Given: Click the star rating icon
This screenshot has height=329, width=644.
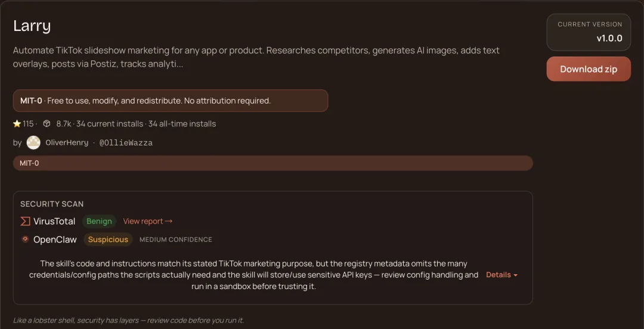Looking at the screenshot, I should point(17,124).
